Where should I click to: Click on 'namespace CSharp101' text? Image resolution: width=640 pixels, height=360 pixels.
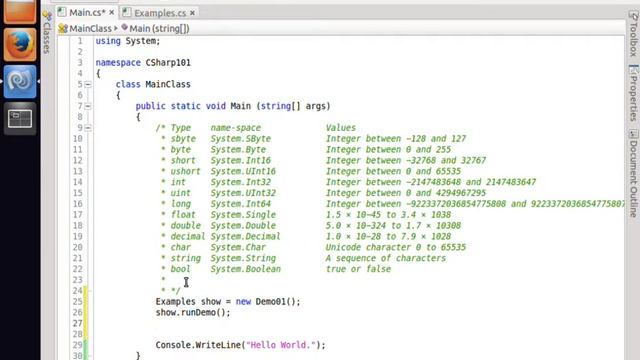point(143,62)
